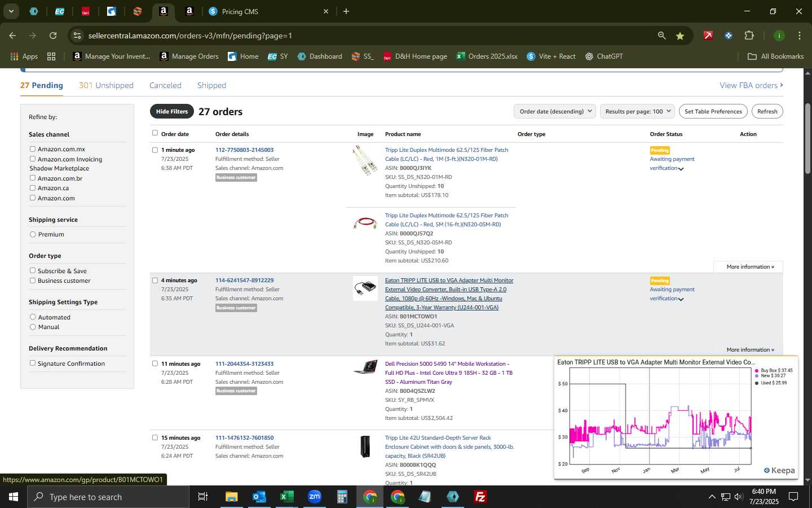Enable the Business customer order type filter
812x508 pixels.
click(33, 281)
